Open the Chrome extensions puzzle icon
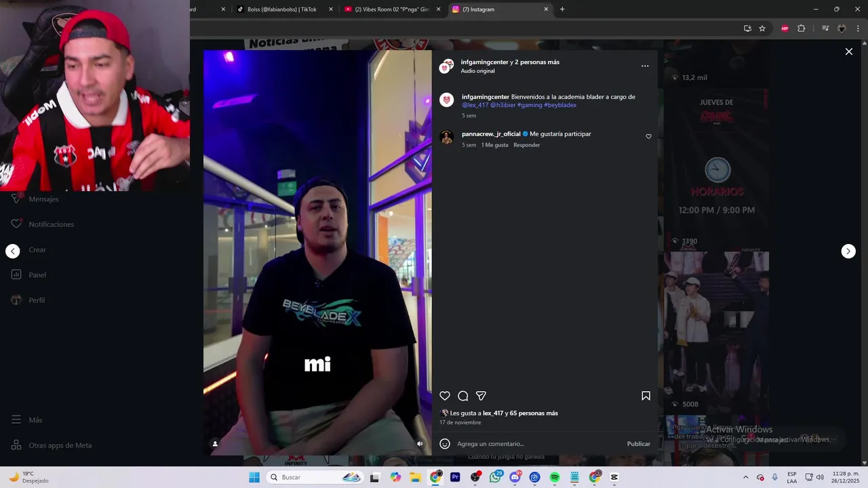 [x=801, y=28]
